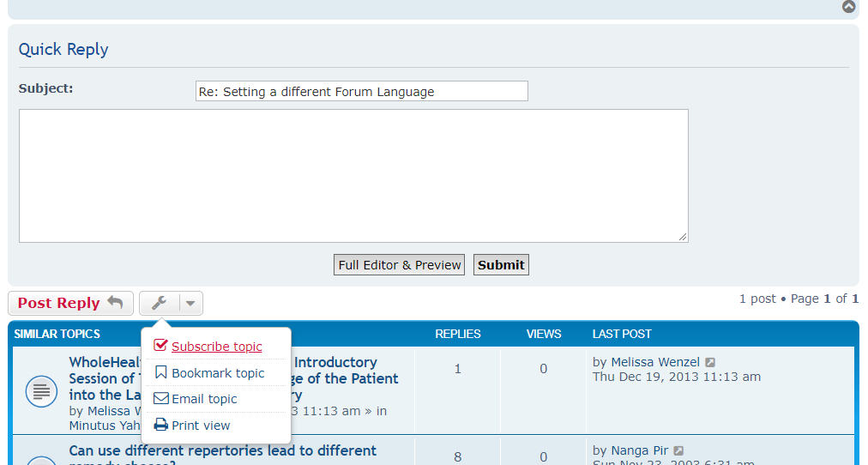Open the Nanga Pir author link
The image size is (868, 465).
click(639, 450)
